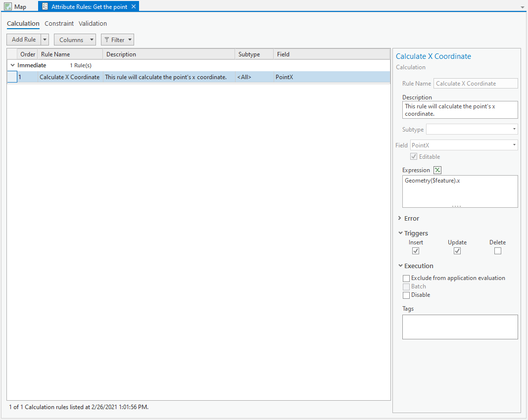Viewport: 528px width, 420px height.
Task: Expand the Error section
Action: click(x=400, y=218)
